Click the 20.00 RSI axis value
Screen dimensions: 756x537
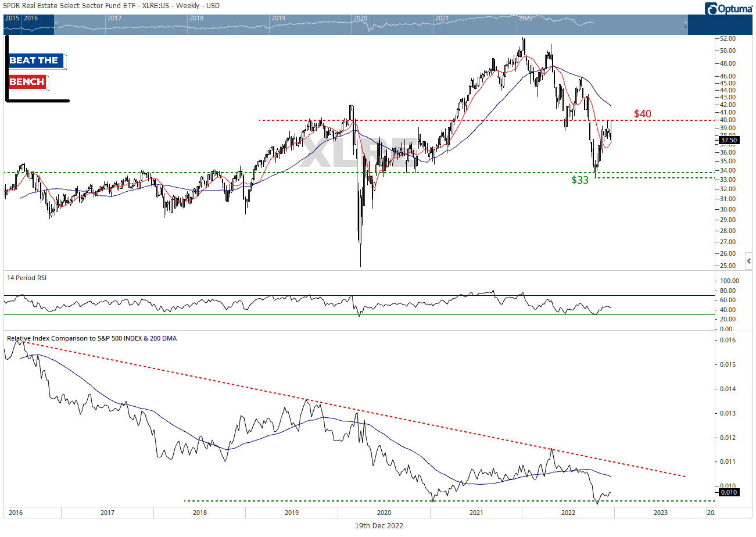point(729,320)
